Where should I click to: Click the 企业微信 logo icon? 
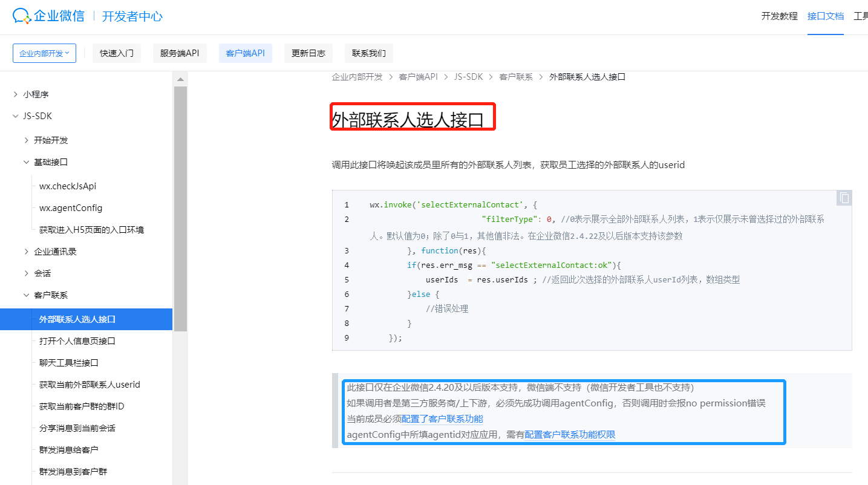tap(21, 16)
